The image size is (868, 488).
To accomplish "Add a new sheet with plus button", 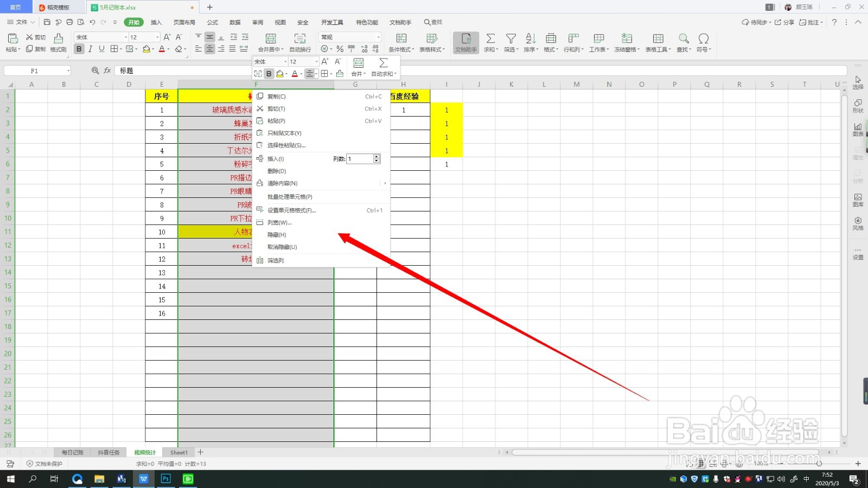I will [200, 452].
